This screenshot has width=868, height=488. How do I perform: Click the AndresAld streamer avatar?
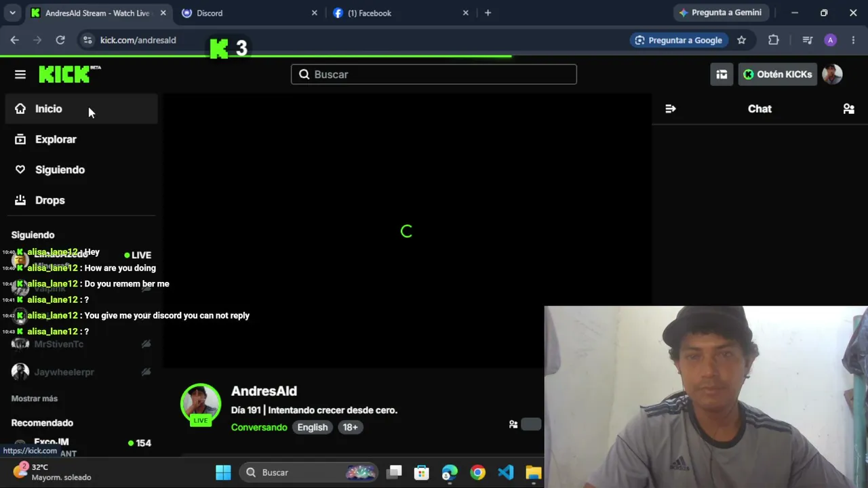click(201, 404)
